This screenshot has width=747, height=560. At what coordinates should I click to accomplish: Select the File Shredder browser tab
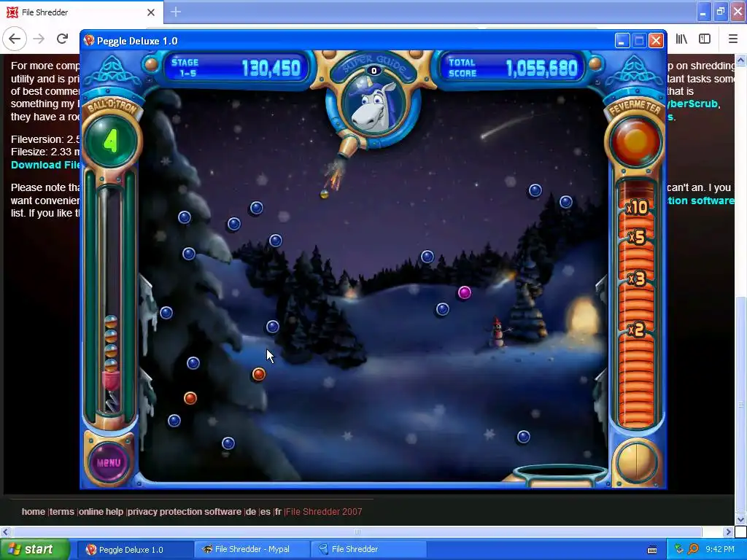tap(82, 12)
